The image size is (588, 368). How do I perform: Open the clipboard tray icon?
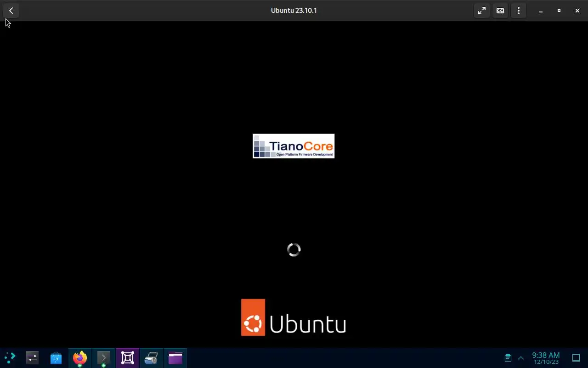pyautogui.click(x=508, y=358)
